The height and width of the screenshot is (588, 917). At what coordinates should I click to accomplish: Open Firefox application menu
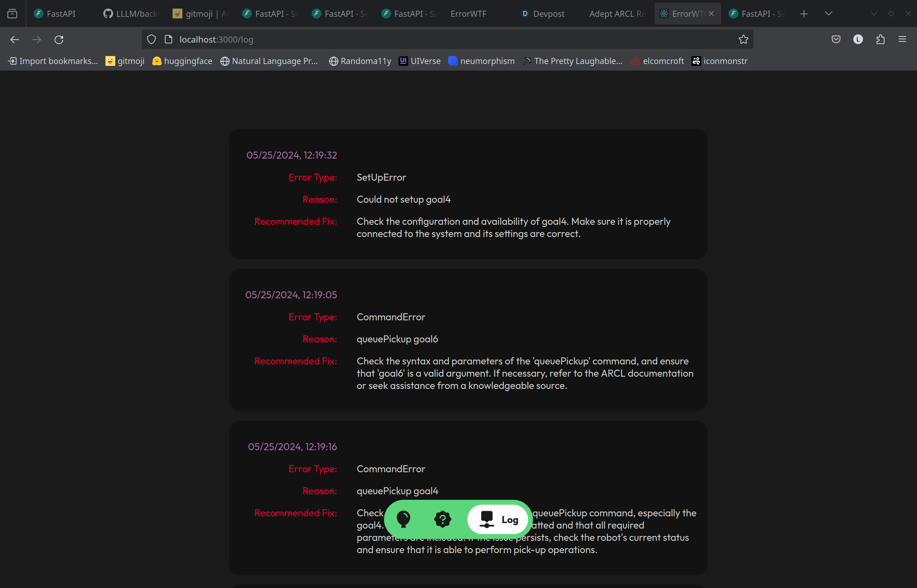tap(902, 39)
